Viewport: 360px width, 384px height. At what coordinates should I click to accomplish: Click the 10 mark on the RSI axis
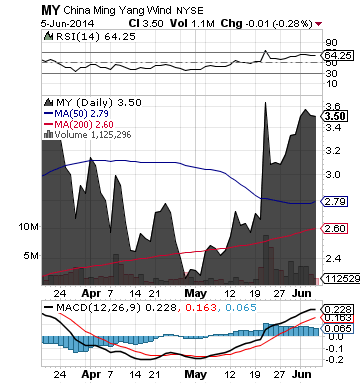click(332, 84)
